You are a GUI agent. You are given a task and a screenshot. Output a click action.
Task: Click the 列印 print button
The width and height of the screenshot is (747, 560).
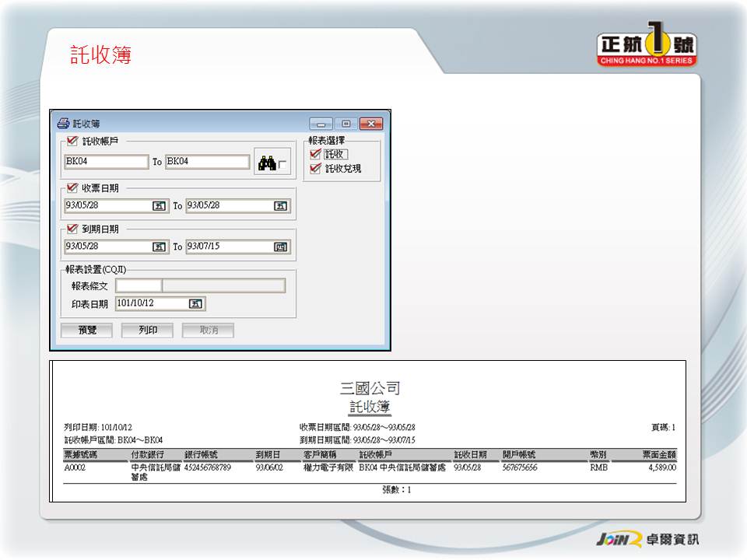[147, 331]
